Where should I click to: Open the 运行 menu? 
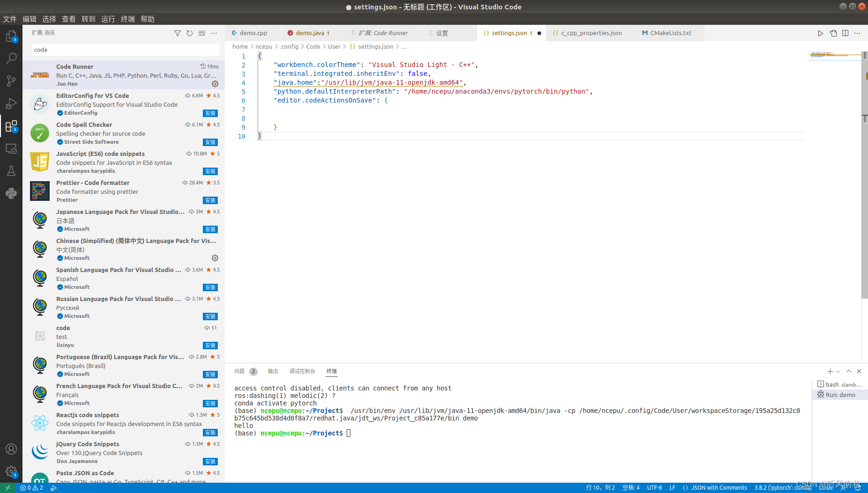point(108,19)
